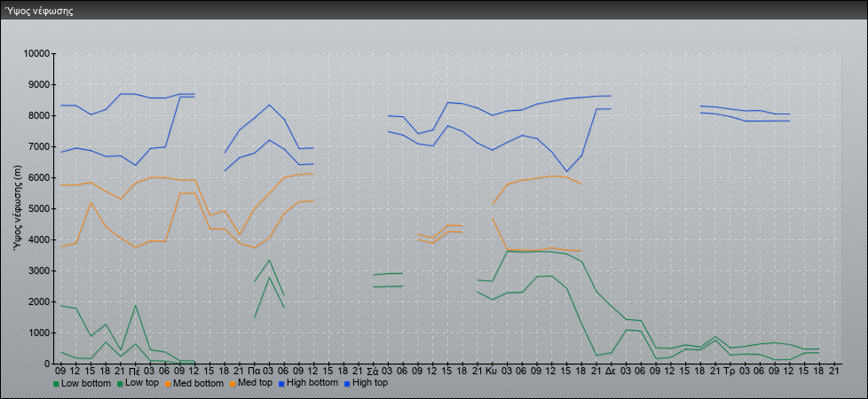Viewport: 868px width, 399px height.
Task: Select the 4000 y-axis tick label
Action: 39,239
